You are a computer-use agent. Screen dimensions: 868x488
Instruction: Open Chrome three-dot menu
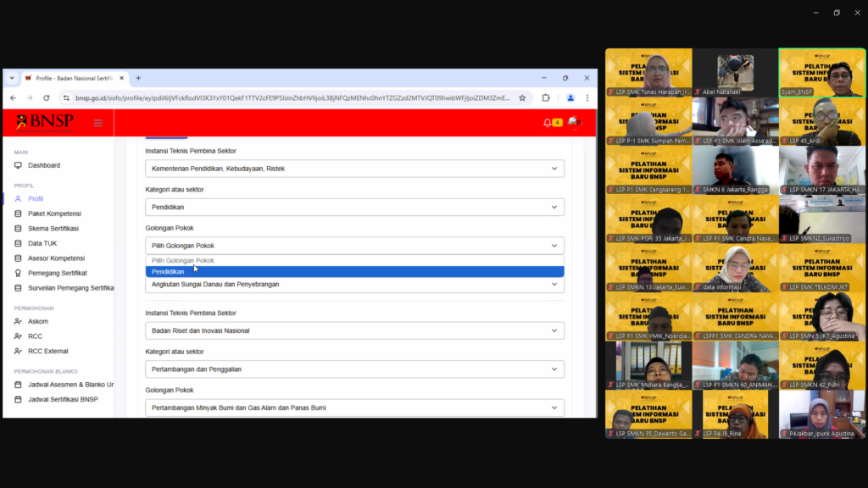click(x=587, y=98)
